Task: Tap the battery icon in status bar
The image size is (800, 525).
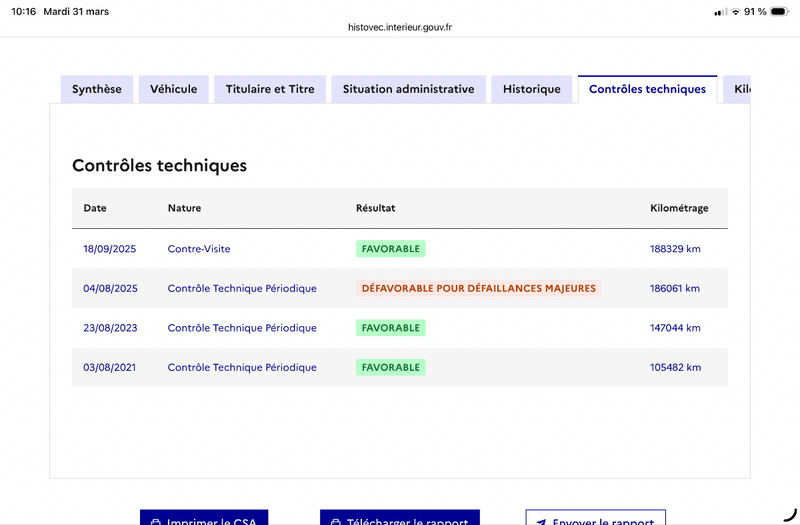Action: (780, 11)
